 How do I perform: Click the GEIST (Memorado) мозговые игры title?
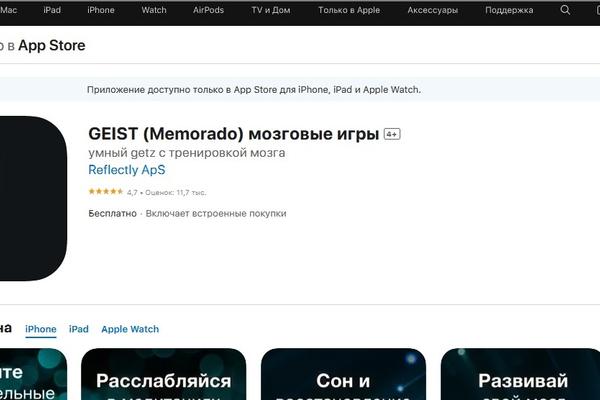233,134
